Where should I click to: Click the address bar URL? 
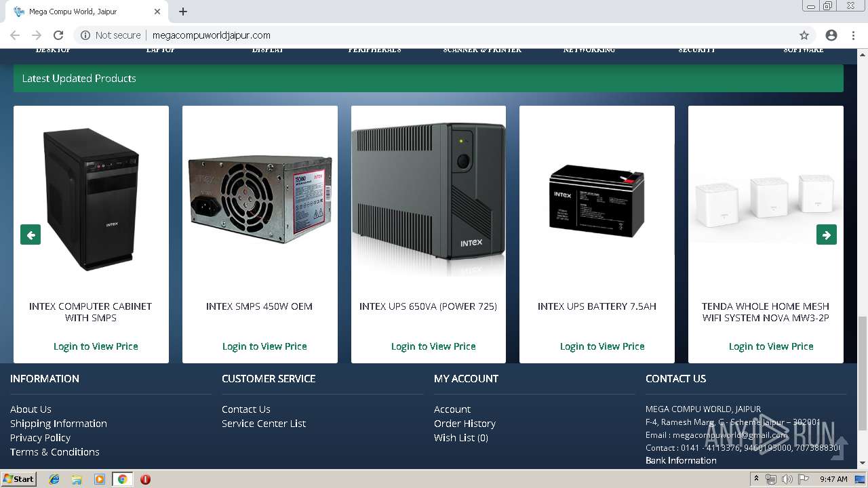click(212, 35)
